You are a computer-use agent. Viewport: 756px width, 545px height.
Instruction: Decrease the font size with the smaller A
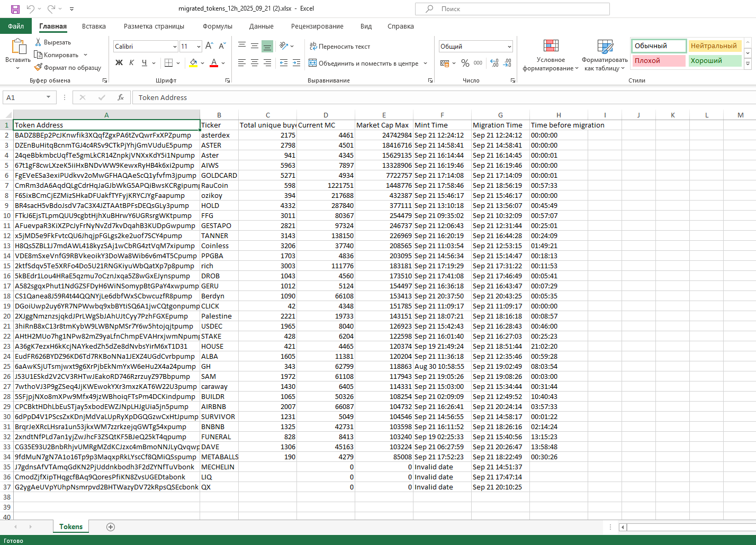click(x=222, y=47)
